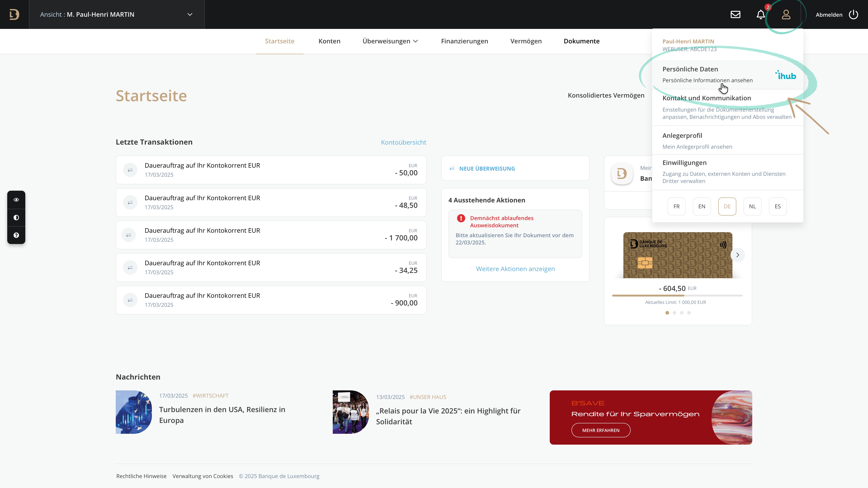
Task: Open the help question mark icon
Action: [16, 235]
